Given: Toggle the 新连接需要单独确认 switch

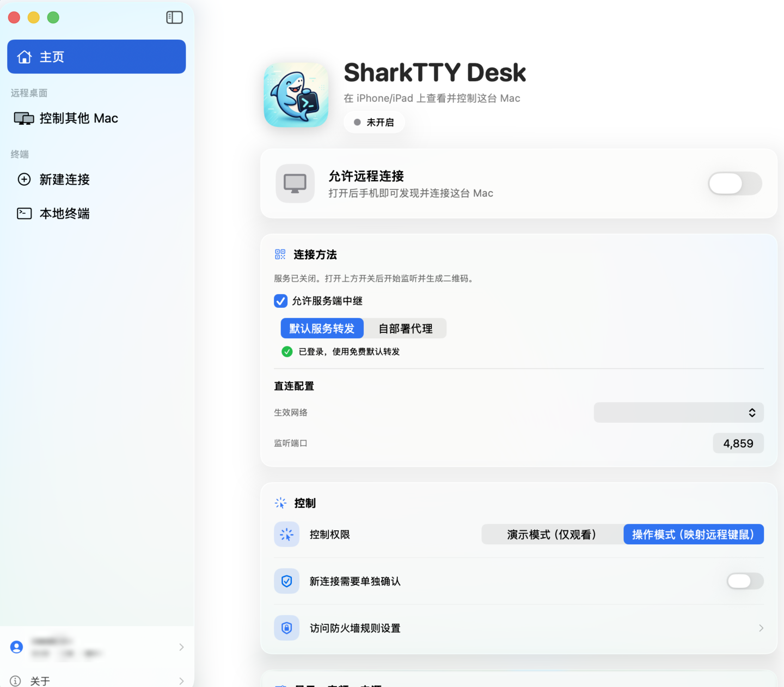Looking at the screenshot, I should (x=745, y=581).
